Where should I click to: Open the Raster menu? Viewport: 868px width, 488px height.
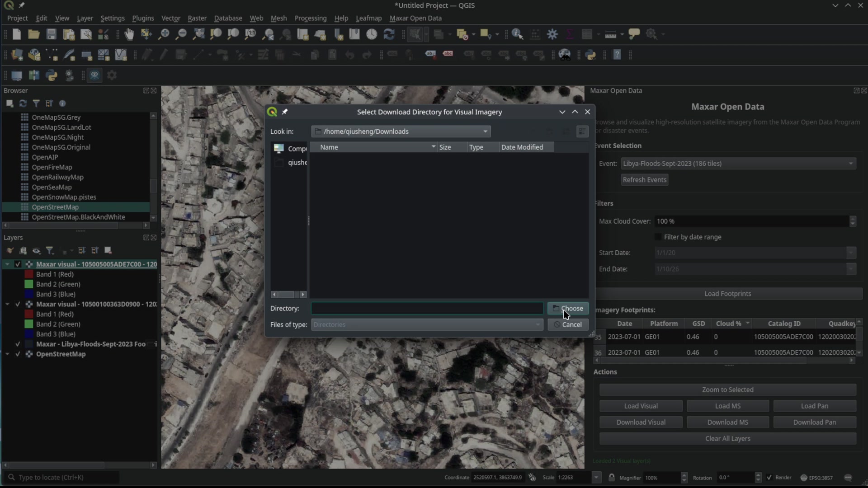point(197,18)
